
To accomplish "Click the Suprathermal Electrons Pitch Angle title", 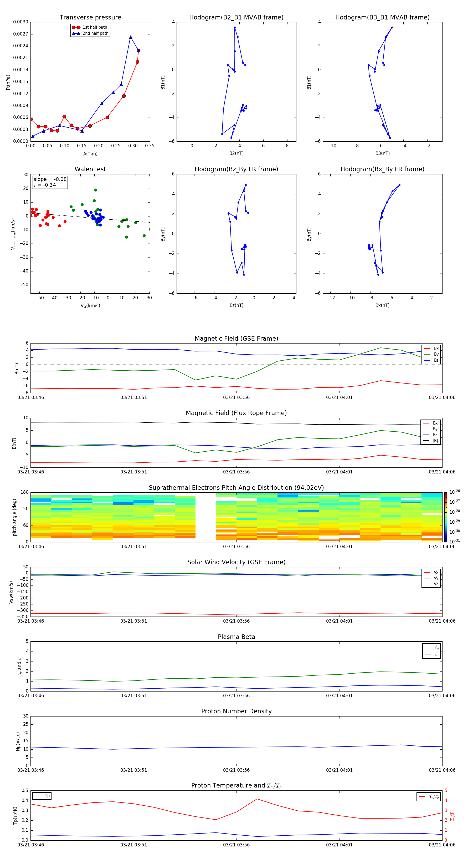I will click(236, 488).
